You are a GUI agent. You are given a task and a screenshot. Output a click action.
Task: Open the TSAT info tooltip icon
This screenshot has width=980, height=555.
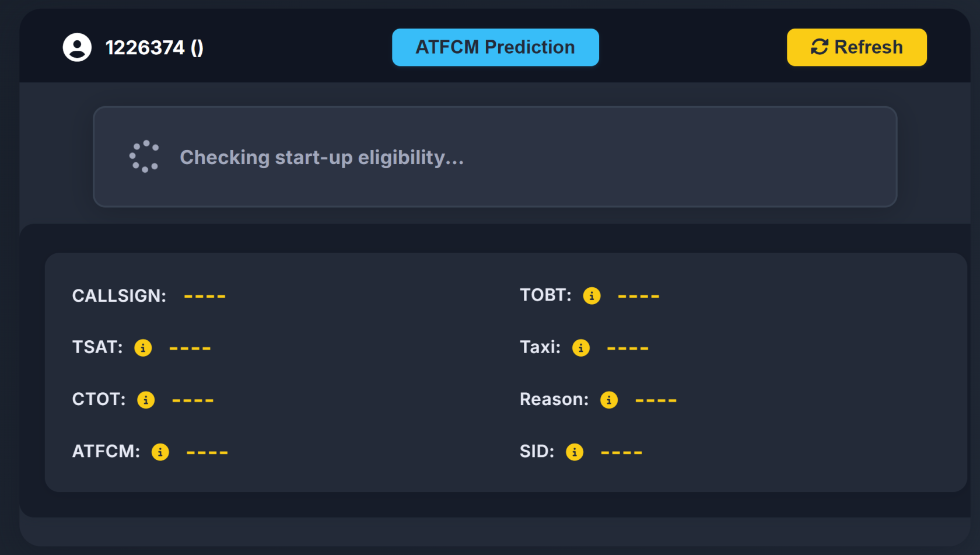[x=143, y=348]
